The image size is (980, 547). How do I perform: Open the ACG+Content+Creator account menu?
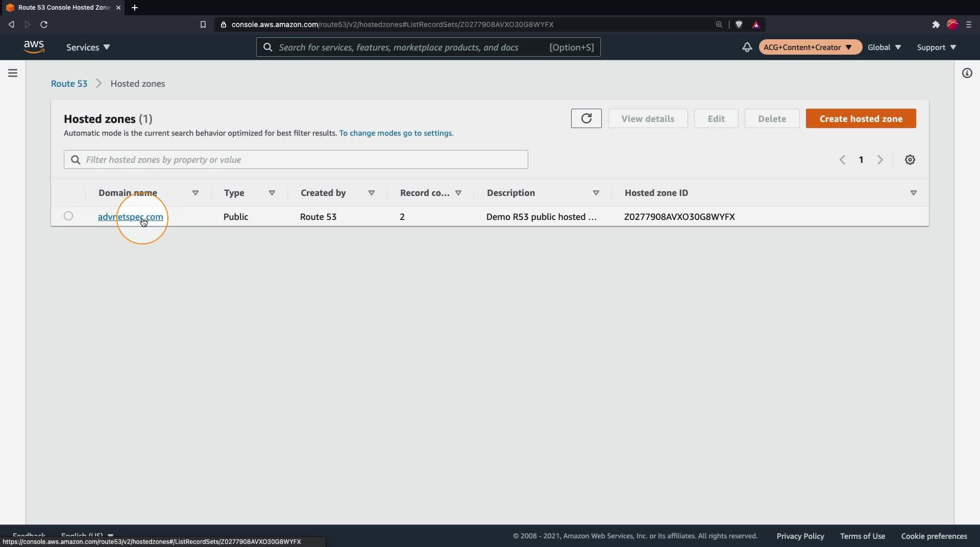[x=810, y=47]
